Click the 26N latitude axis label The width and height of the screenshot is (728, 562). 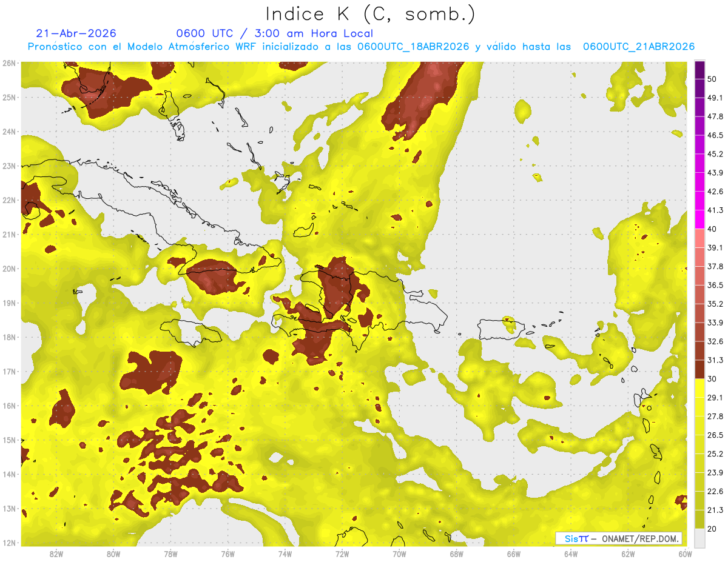tap(9, 63)
